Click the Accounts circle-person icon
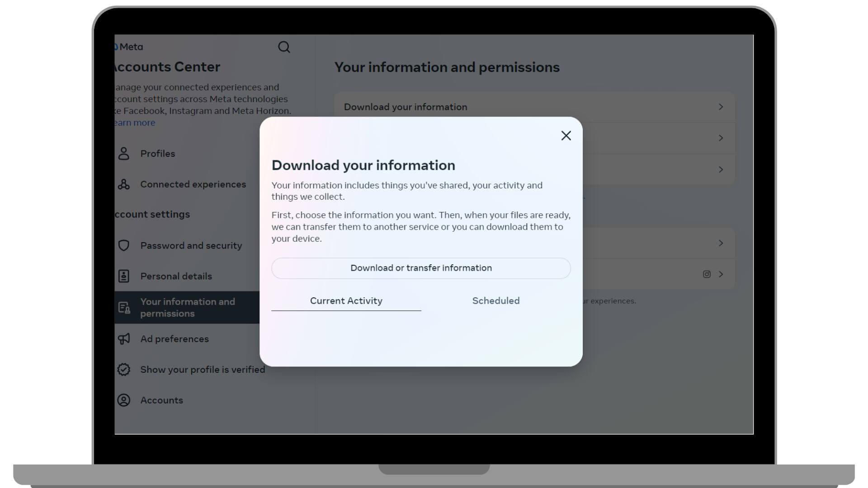 124,400
